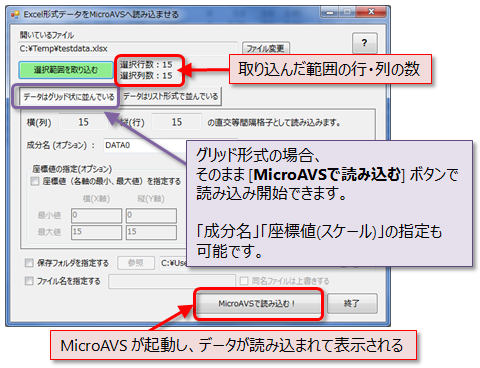This screenshot has width=480, height=368.
Task: Enable ファイル名を指定する checkbox
Action: click(29, 281)
